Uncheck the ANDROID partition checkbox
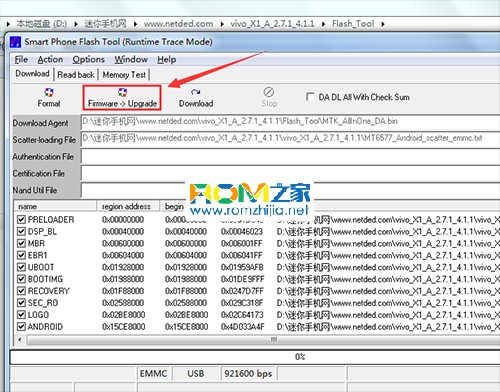The height and width of the screenshot is (392, 500). (x=21, y=327)
